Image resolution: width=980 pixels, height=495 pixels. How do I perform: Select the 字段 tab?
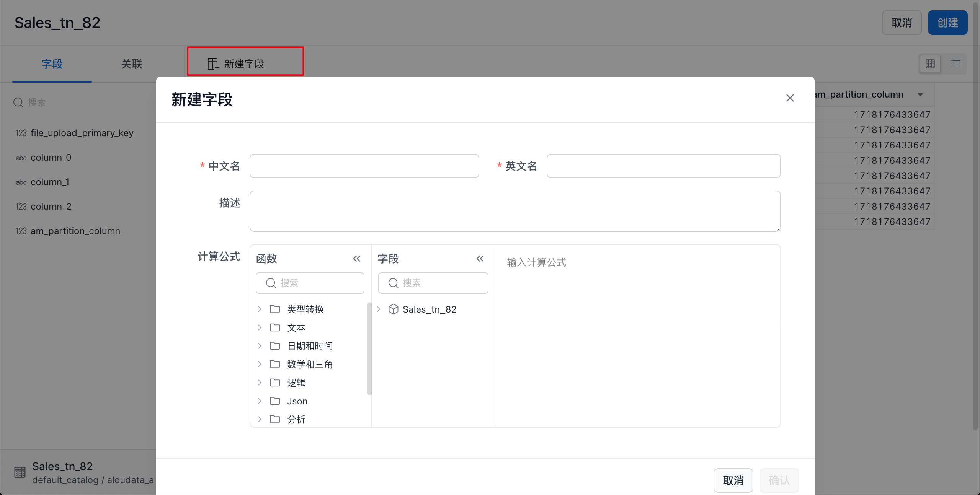52,64
